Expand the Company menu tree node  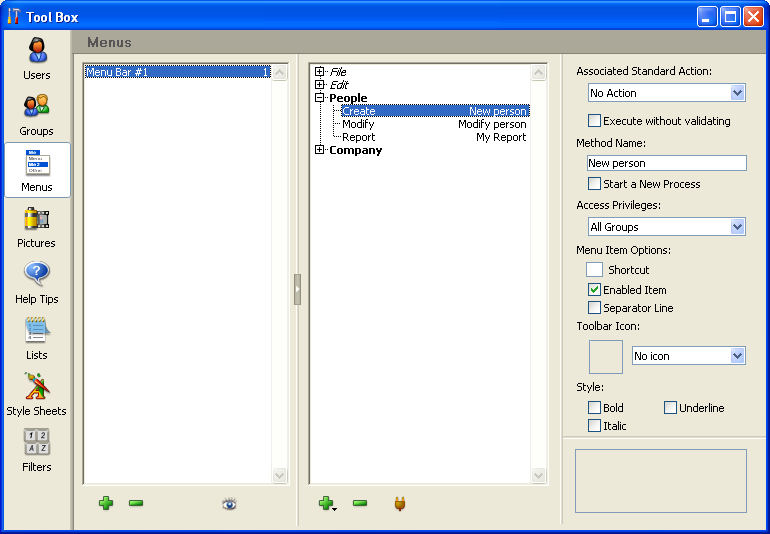(x=320, y=150)
